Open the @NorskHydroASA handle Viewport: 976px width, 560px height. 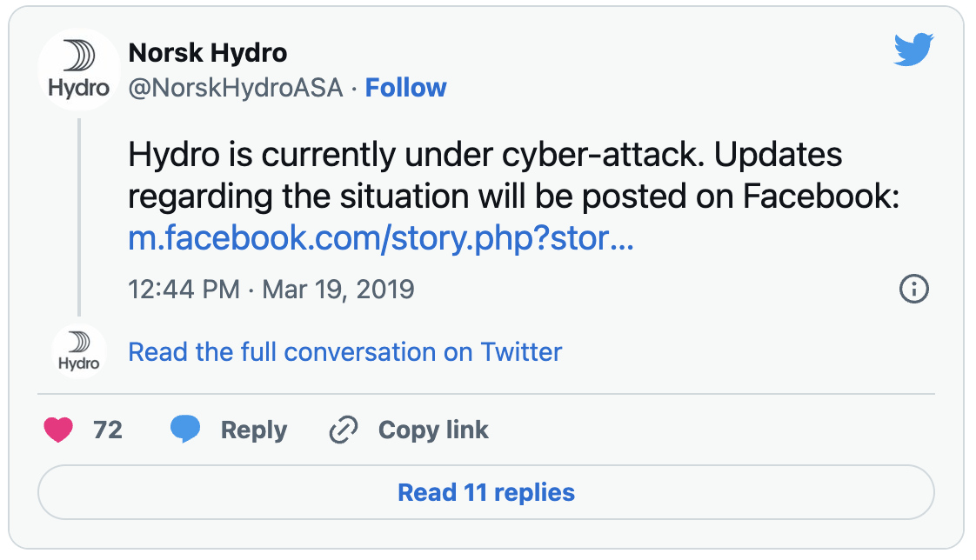(236, 88)
